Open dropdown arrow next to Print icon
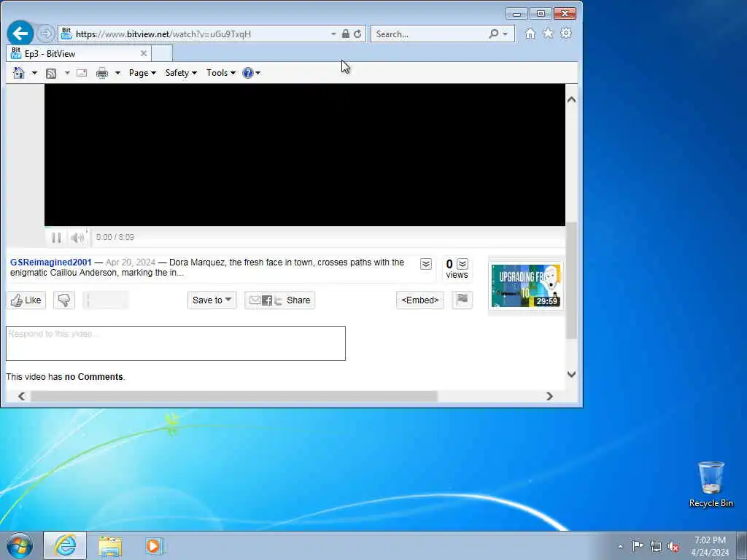Image resolution: width=747 pixels, height=560 pixels. [x=117, y=73]
